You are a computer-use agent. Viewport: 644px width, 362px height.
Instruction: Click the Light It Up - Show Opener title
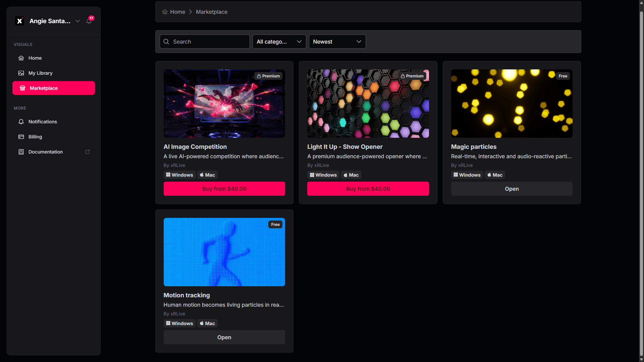[345, 147]
